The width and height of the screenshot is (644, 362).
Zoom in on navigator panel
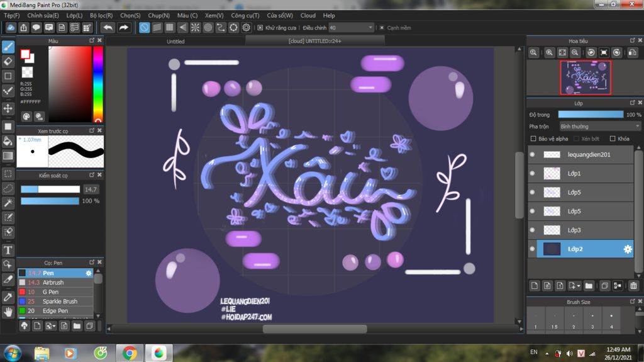549,53
